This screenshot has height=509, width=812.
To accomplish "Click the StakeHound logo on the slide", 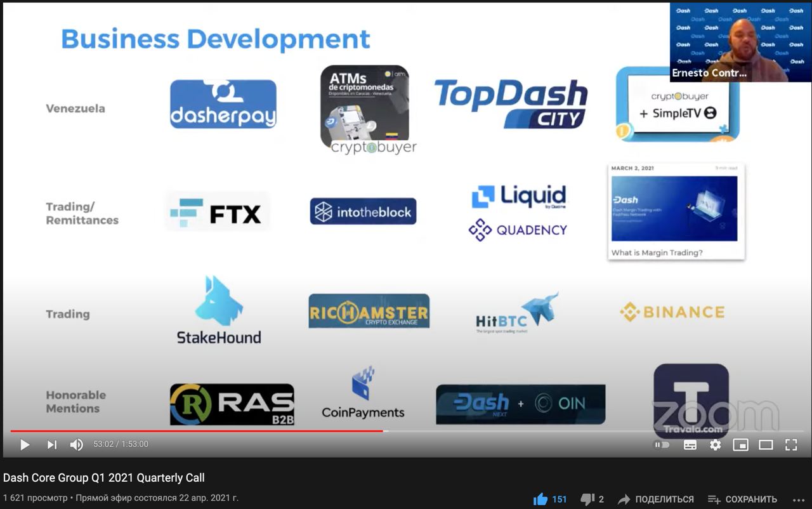I will (x=219, y=310).
